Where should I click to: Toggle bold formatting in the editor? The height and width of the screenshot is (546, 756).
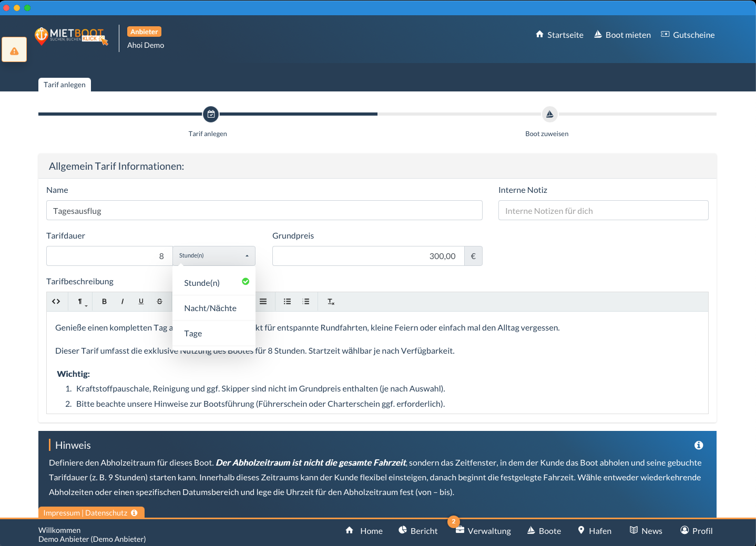pos(104,302)
